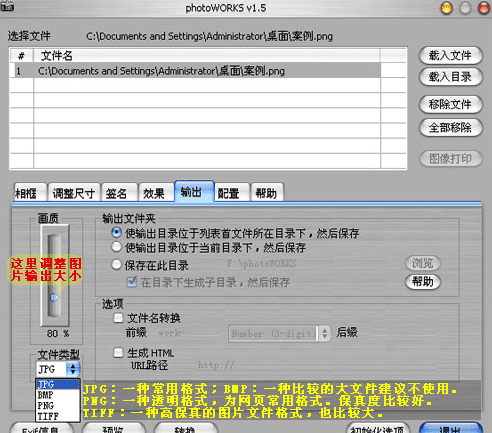The width and height of the screenshot is (492, 433).
Task: Click the 载入文件 load file button
Action: (450, 55)
